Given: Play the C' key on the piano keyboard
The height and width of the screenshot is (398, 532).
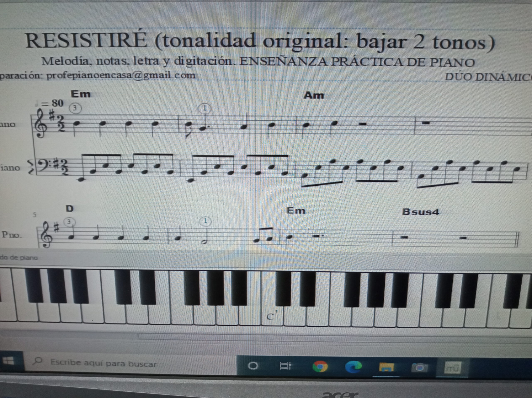Looking at the screenshot, I should point(272,316).
